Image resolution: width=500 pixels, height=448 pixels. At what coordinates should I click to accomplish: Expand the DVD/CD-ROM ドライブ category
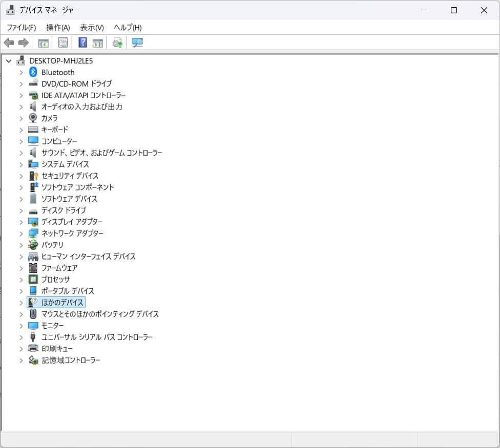tap(20, 83)
